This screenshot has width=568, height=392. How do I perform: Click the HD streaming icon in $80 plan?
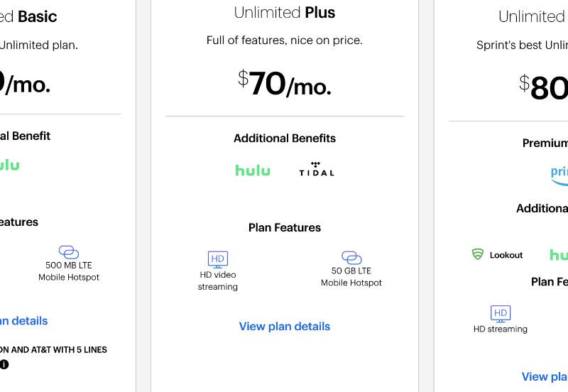click(501, 313)
